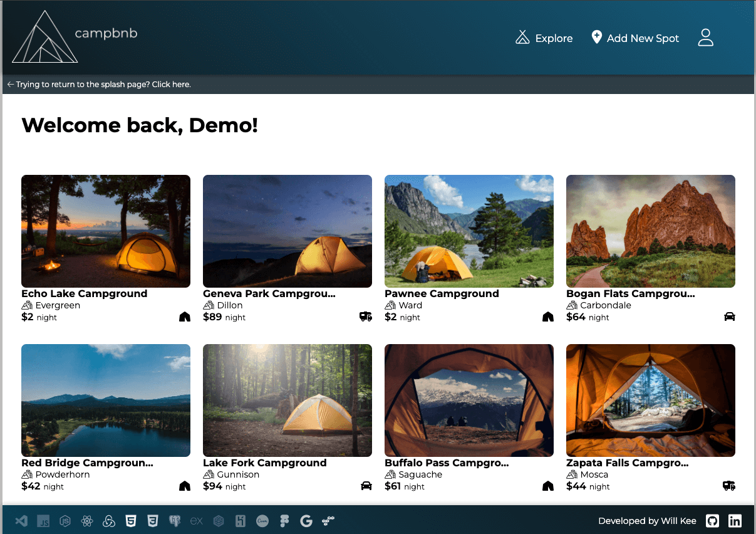The width and height of the screenshot is (756, 534).
Task: Click the return to splash page link
Action: pyautogui.click(x=99, y=85)
